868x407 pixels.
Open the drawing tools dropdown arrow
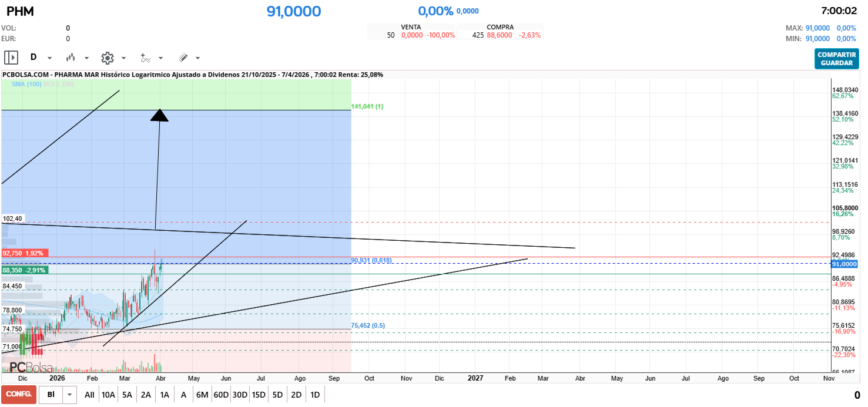coord(197,58)
